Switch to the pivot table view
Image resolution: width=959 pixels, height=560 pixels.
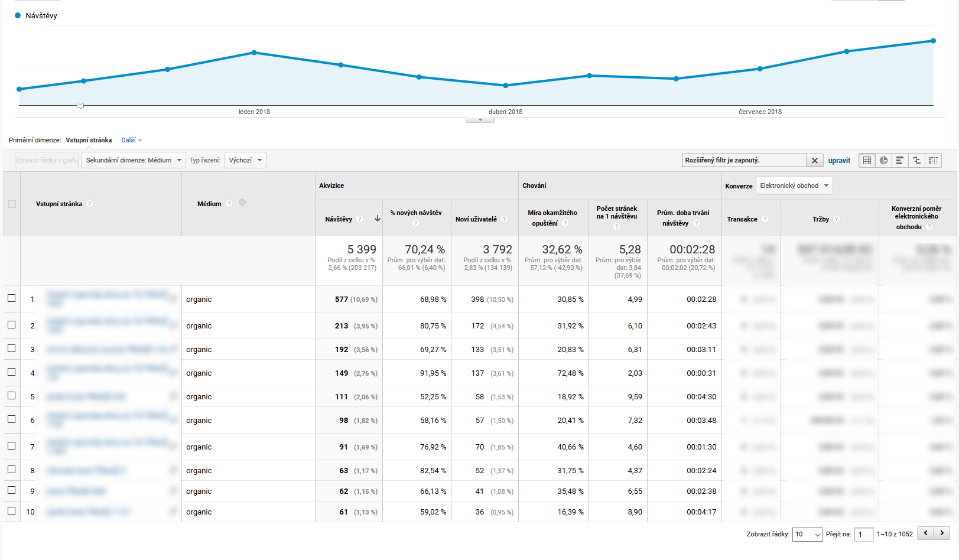tap(934, 160)
